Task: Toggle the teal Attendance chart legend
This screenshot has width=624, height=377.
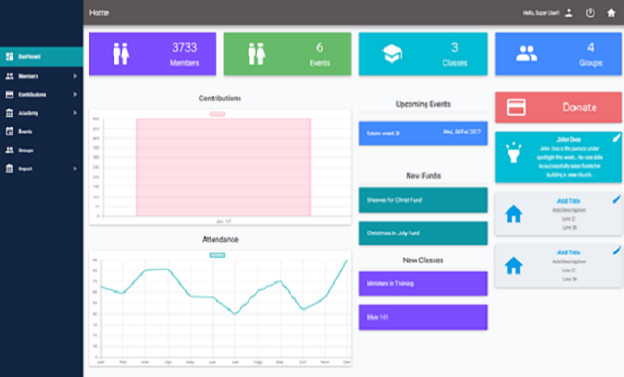Action: click(217, 255)
